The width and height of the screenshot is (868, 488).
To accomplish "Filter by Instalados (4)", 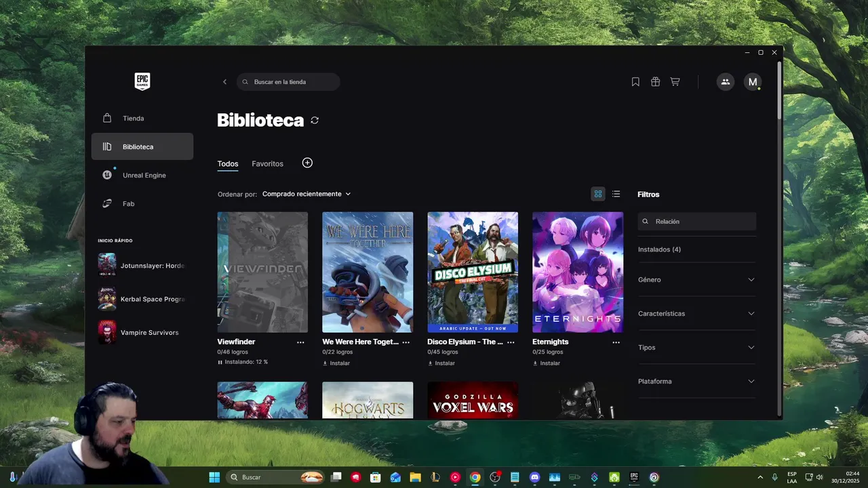I will pos(659,249).
